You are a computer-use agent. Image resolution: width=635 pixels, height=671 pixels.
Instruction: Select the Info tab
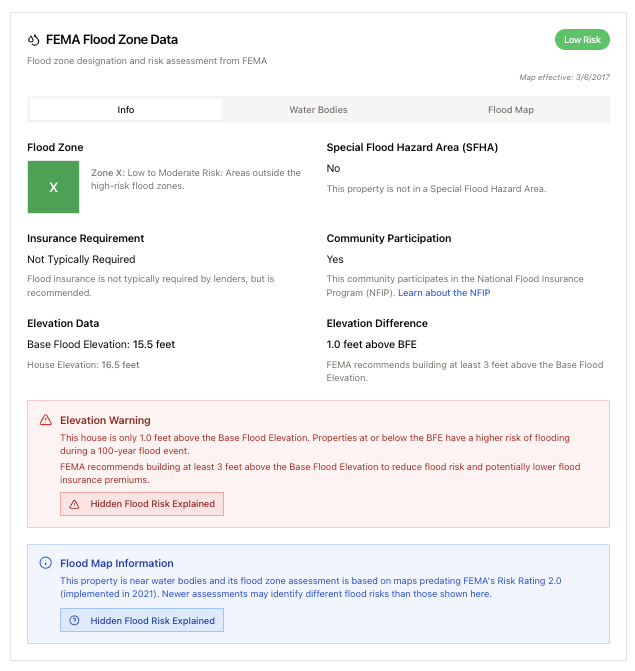[126, 110]
